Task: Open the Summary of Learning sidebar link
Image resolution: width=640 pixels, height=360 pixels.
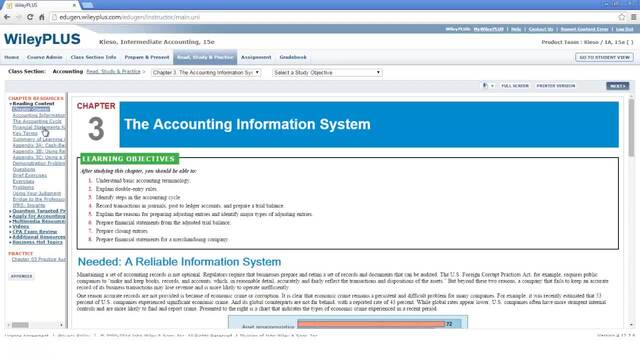Action: [x=39, y=139]
